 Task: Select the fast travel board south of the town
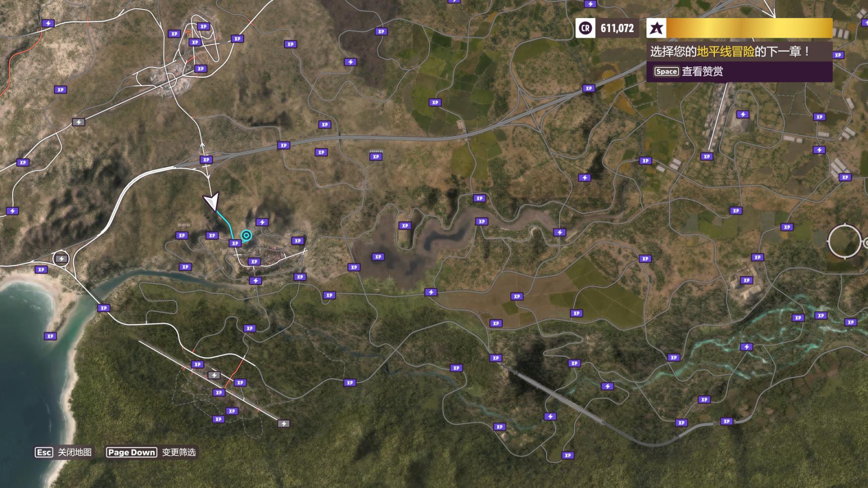click(256, 281)
